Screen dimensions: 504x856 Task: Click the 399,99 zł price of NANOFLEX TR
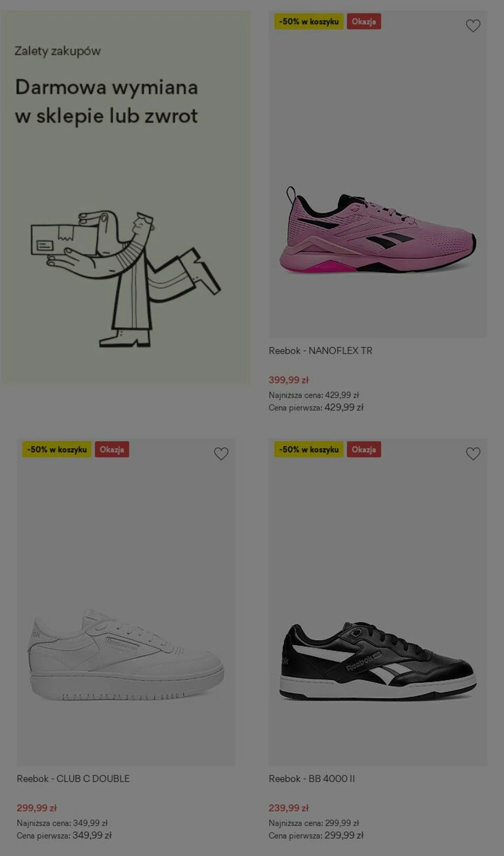tap(289, 380)
